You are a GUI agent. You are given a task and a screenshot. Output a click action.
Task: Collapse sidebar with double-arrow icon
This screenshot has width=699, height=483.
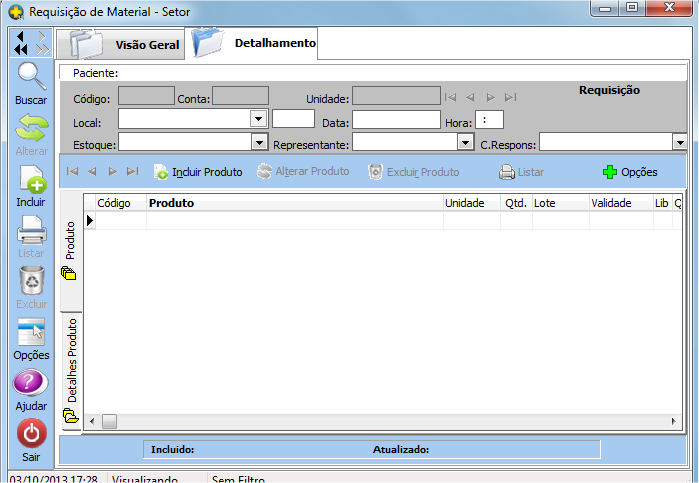pos(21,43)
